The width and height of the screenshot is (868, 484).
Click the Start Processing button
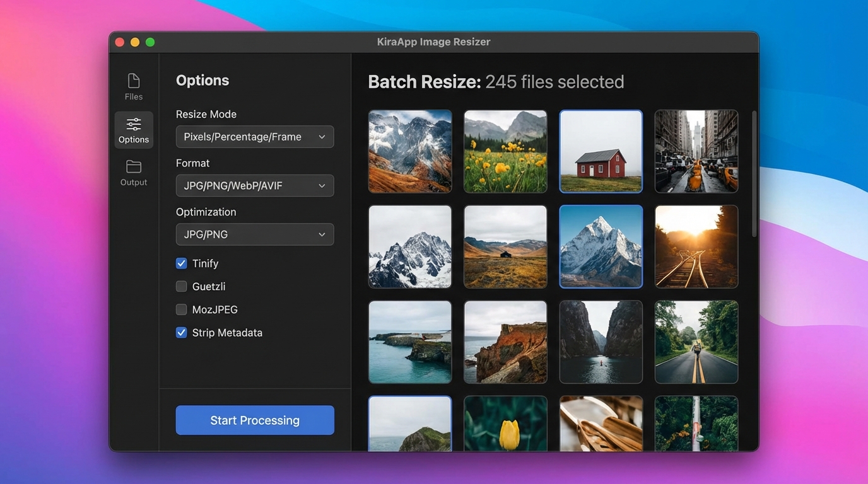254,420
